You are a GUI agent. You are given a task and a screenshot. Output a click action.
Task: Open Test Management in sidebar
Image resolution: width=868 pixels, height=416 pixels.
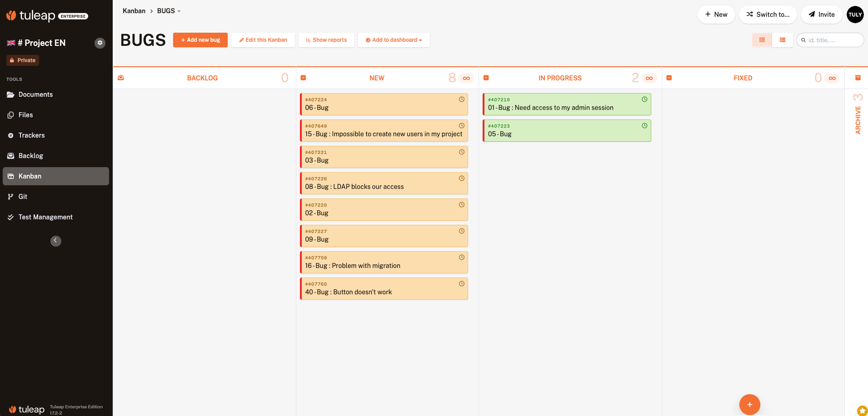click(45, 217)
